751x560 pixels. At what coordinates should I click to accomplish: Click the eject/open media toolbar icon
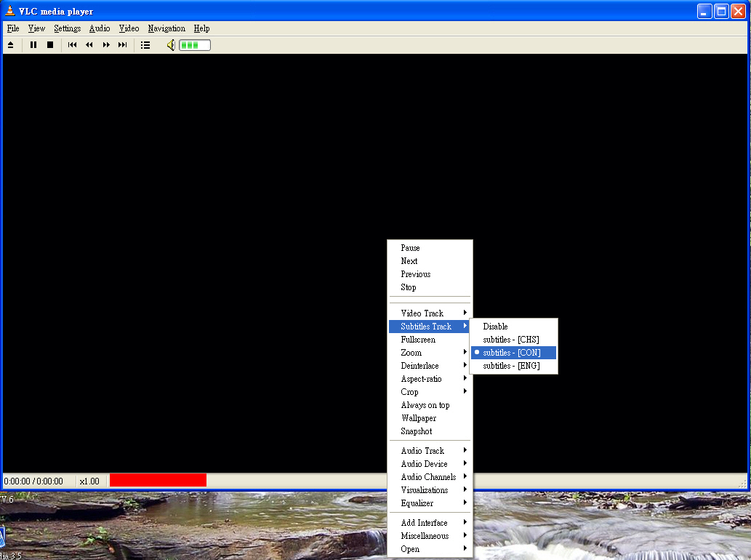[x=11, y=45]
